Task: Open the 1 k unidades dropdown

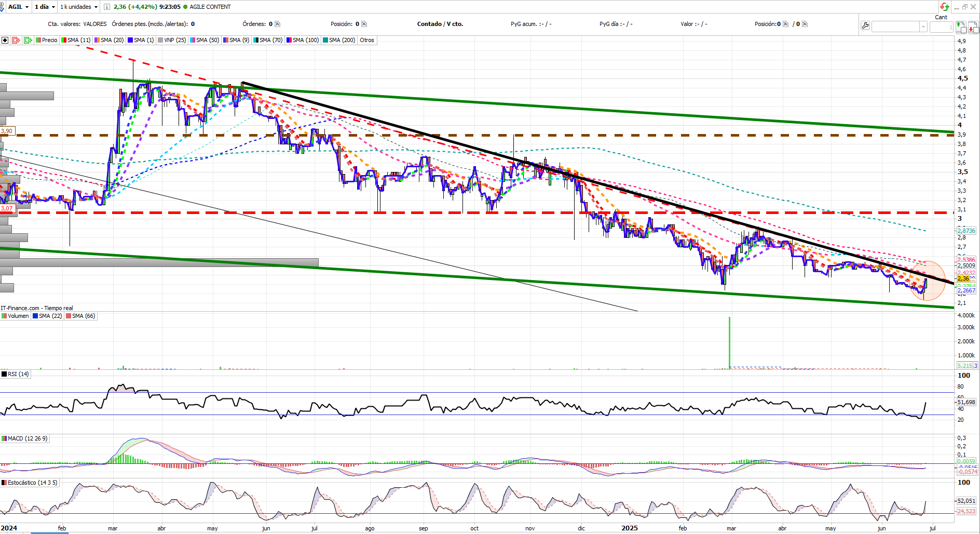Action: coord(96,7)
